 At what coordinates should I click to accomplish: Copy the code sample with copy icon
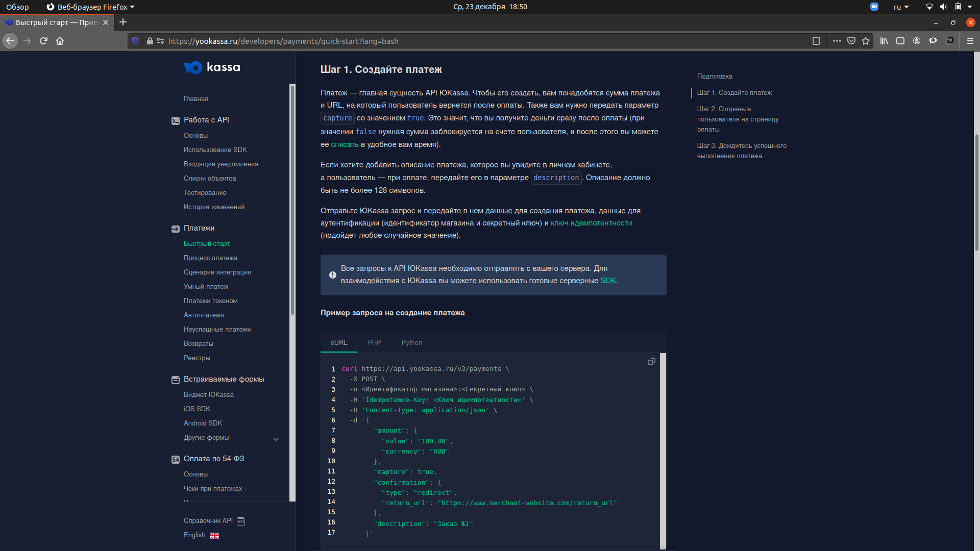click(651, 361)
